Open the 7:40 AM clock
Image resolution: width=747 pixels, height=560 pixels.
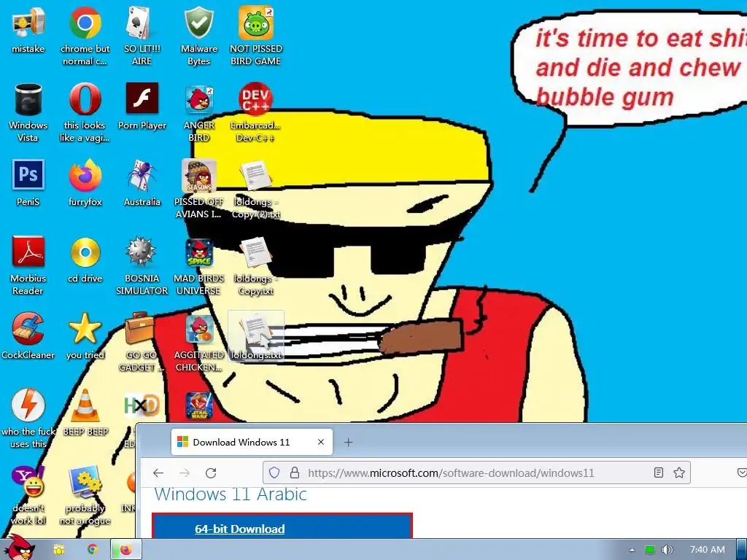click(x=708, y=550)
